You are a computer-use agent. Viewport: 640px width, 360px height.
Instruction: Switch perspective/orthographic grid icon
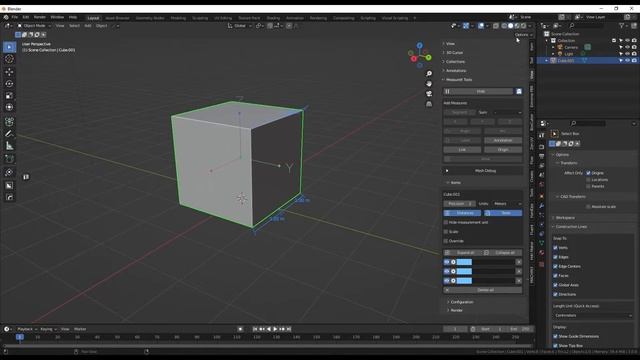click(429, 104)
